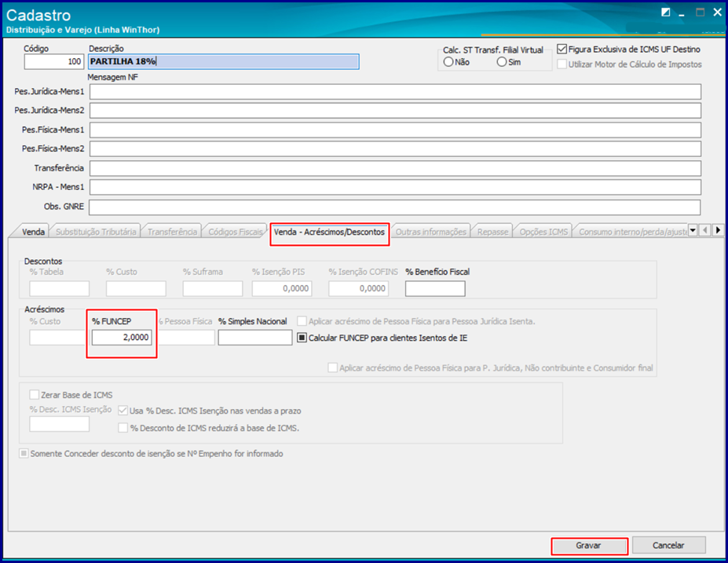Viewport: 728px width, 563px height.
Task: Click the Pes.Física-Mens2 field
Action: (395, 149)
